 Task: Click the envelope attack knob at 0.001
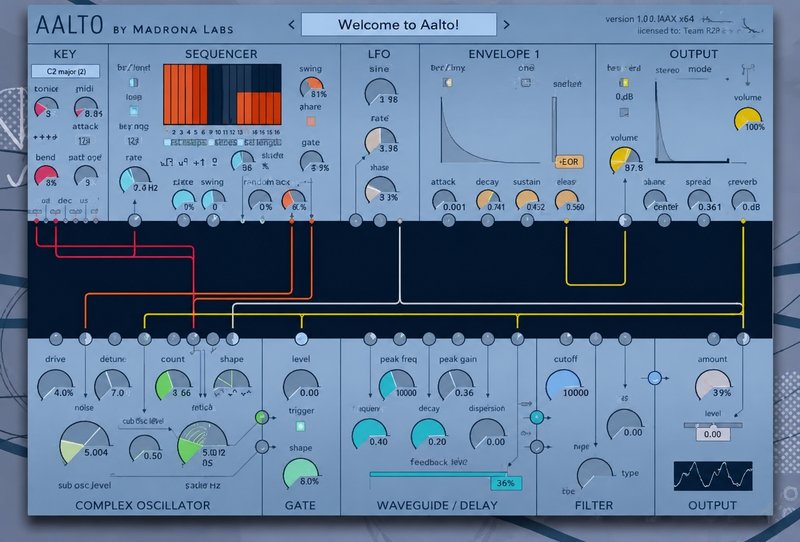(x=444, y=200)
